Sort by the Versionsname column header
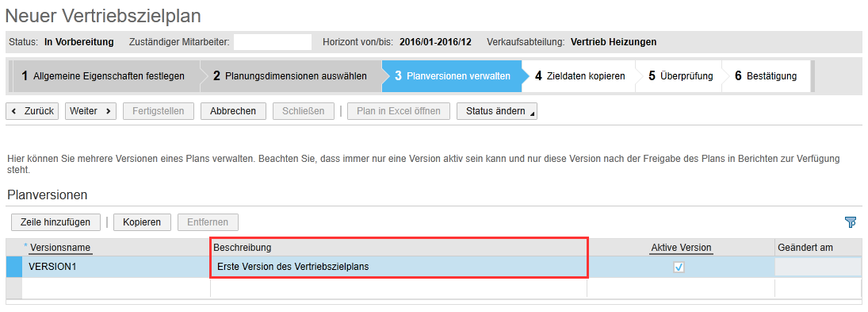Viewport: 868px width, 312px height. [61, 247]
